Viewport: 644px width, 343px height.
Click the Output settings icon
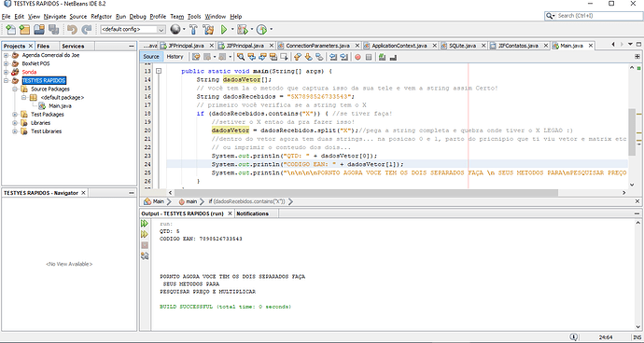145,255
